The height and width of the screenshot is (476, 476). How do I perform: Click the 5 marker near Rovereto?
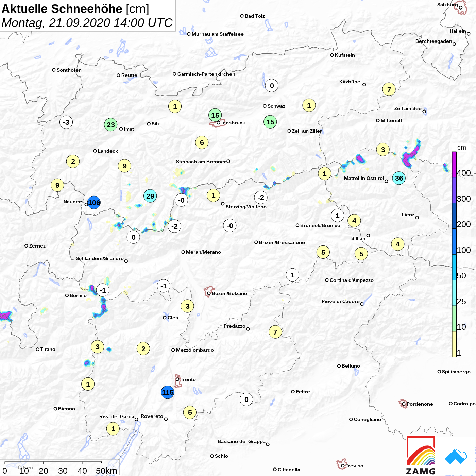(x=190, y=412)
